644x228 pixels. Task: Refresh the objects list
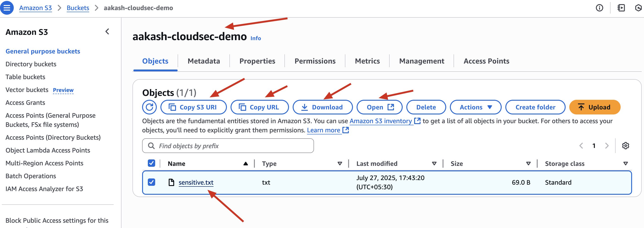click(x=149, y=107)
